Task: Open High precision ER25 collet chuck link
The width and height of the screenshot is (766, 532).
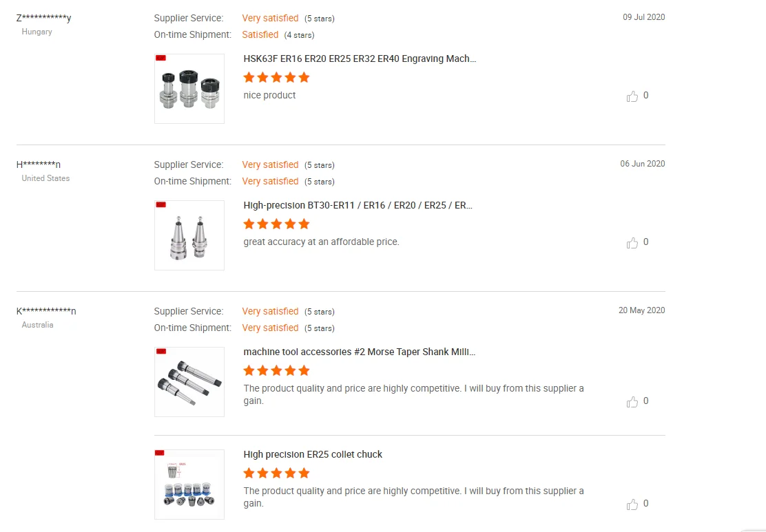Action: 313,455
